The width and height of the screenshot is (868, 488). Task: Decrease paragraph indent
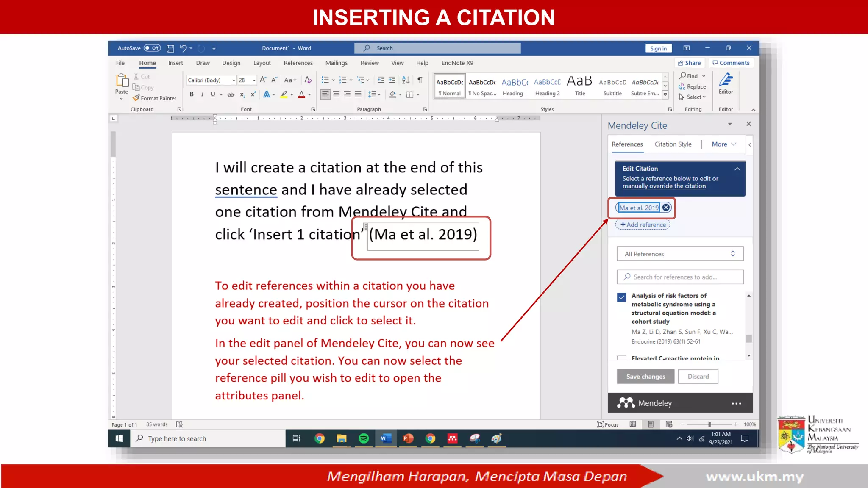(x=381, y=80)
